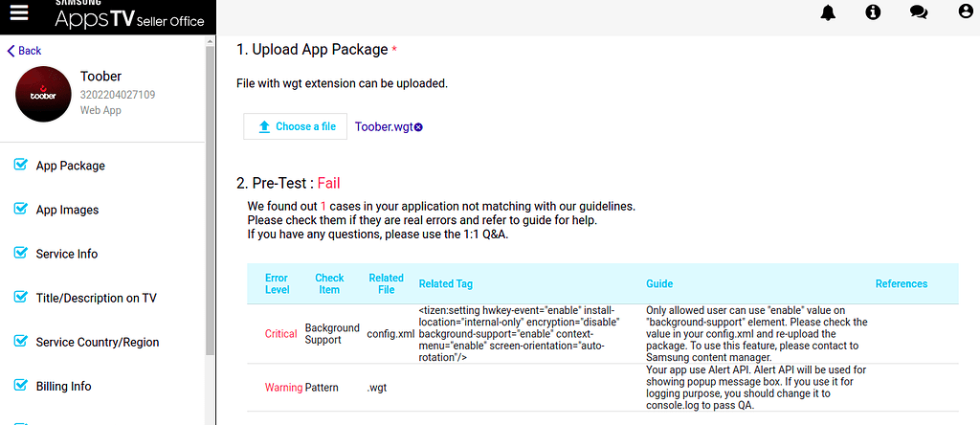This screenshot has height=425, width=980.
Task: Click the Toober app logo thumbnail
Action: [43, 93]
